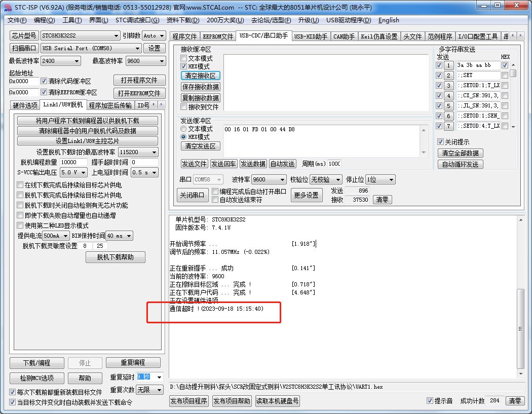This screenshot has width=532, height=414.
Task: Enable 编程完成后自动打开串口 checkbox
Action: click(x=215, y=192)
